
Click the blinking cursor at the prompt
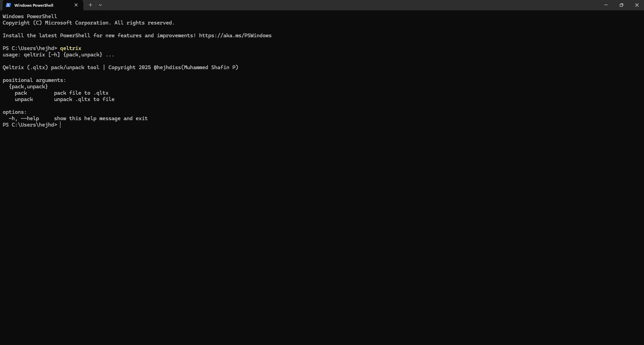coord(61,125)
